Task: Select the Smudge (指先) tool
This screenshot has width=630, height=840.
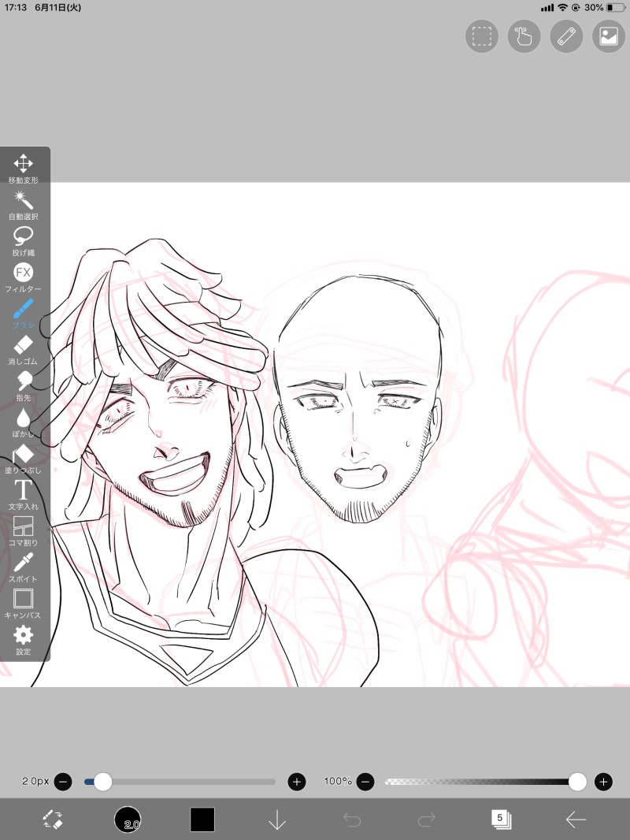Action: (x=23, y=385)
